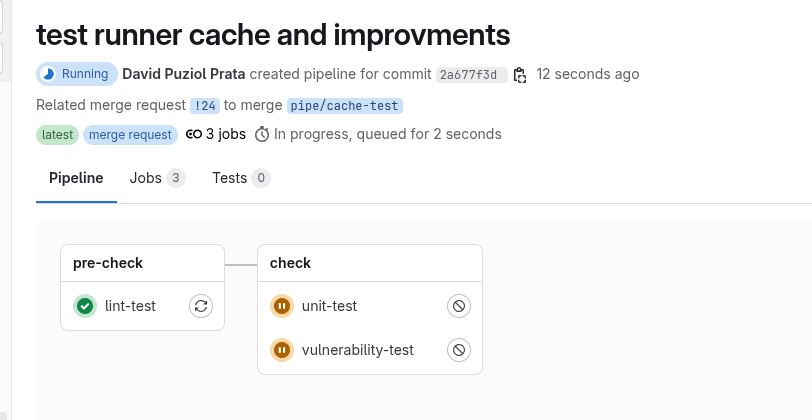Click the retry icon for lint-test
812x420 pixels.
point(201,306)
